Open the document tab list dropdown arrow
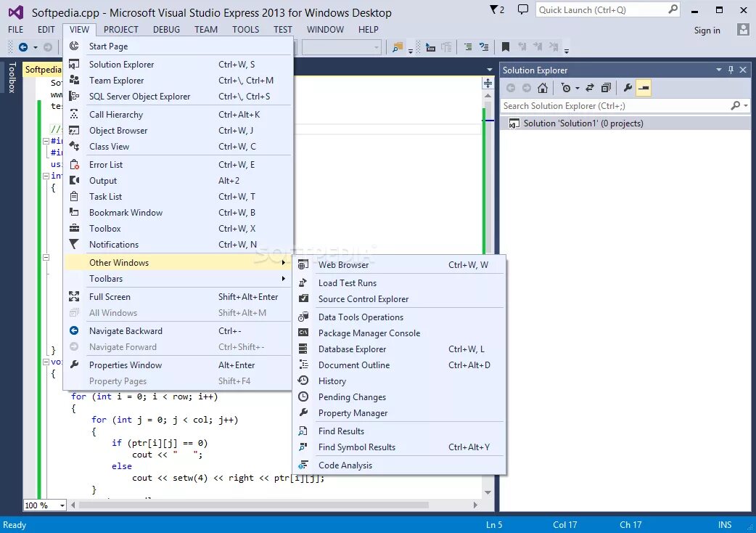 pos(490,70)
